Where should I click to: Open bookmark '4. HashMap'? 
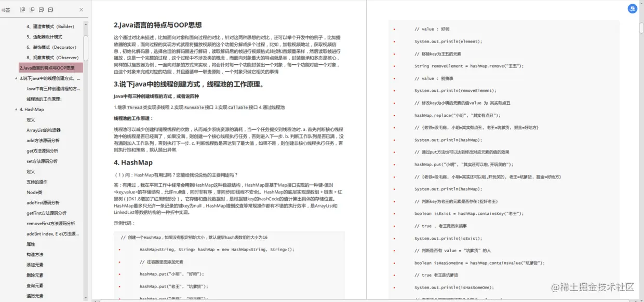[32, 109]
